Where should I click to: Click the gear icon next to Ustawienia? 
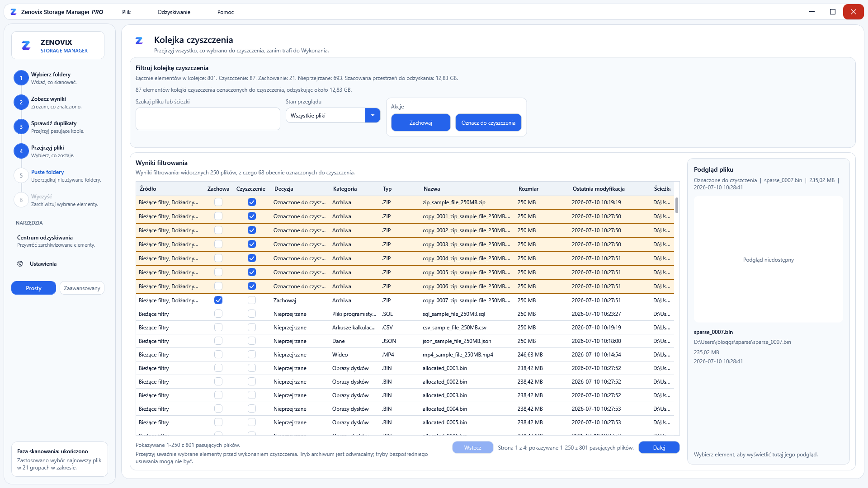point(20,264)
